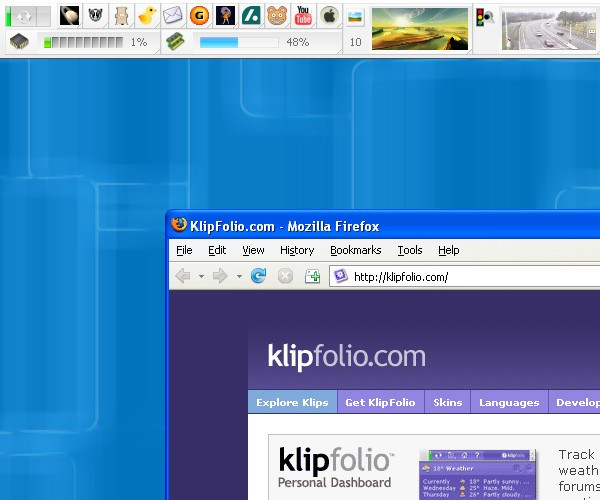This screenshot has width=600, height=500.
Task: Open the yellow rubber duck Klip icon
Action: pyautogui.click(x=147, y=16)
